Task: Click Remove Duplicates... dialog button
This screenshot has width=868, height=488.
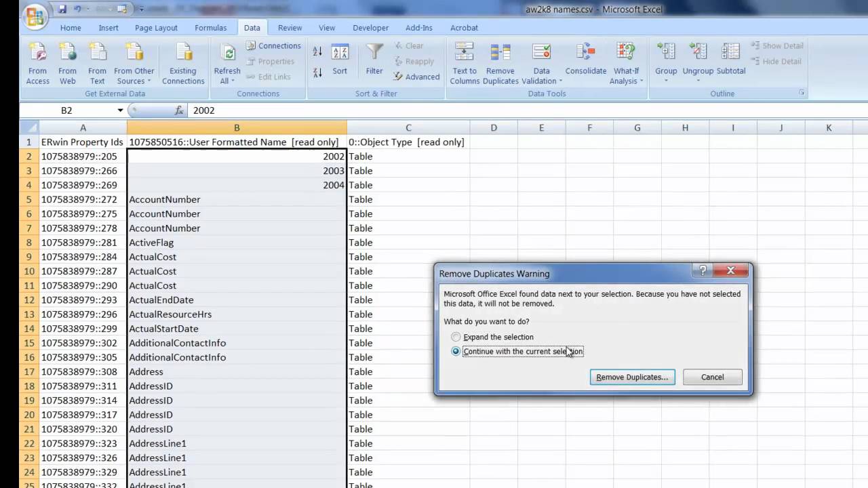Action: (x=632, y=377)
